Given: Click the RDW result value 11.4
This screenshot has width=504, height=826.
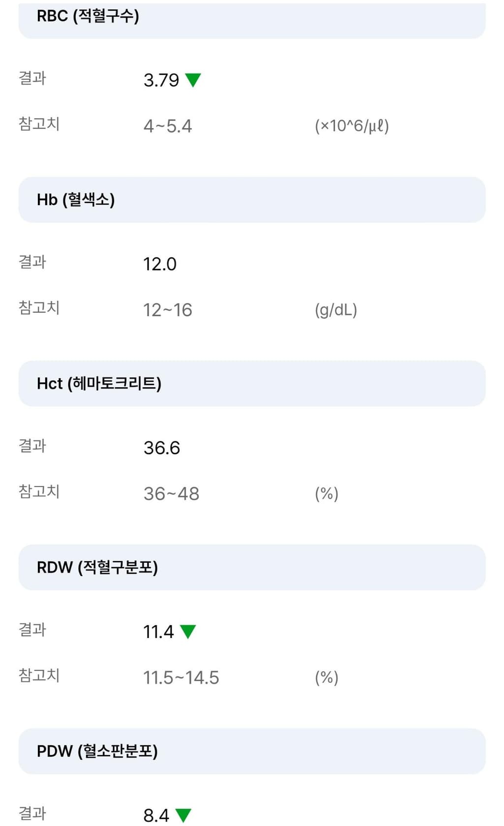Looking at the screenshot, I should click(158, 632).
